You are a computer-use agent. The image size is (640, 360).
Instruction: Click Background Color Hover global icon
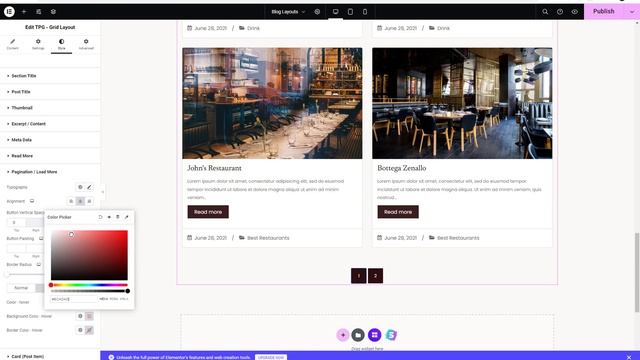[80, 316]
